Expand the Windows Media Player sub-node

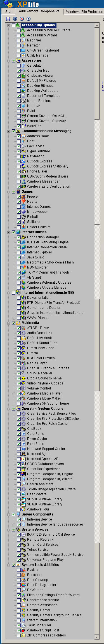coord(14,393)
